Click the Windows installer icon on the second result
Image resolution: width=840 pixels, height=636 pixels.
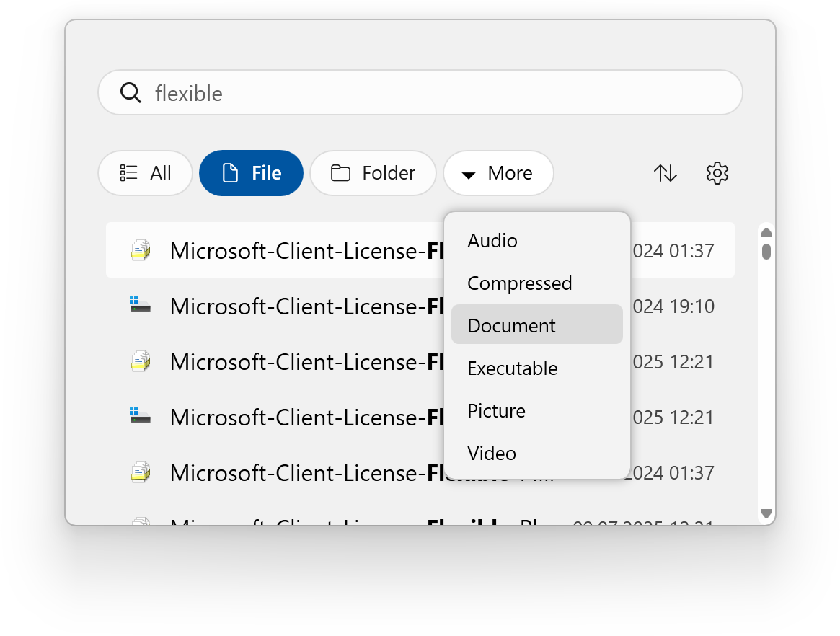[x=141, y=305]
